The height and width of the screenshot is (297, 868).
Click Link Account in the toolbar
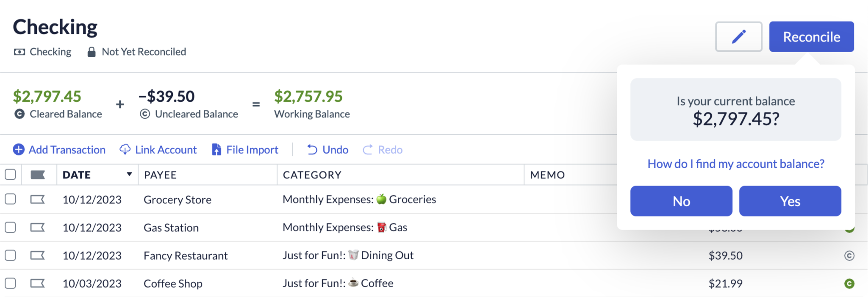(x=158, y=150)
